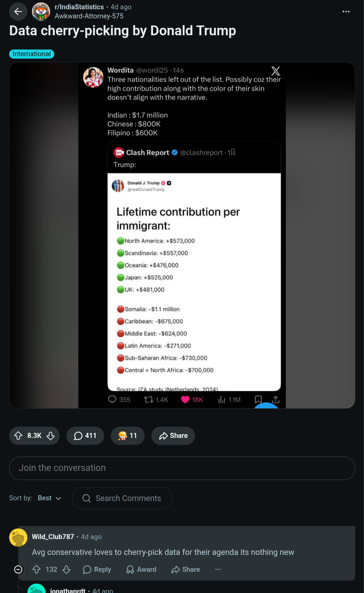The width and height of the screenshot is (364, 593).
Task: Select the International flair tag
Action: click(x=32, y=54)
